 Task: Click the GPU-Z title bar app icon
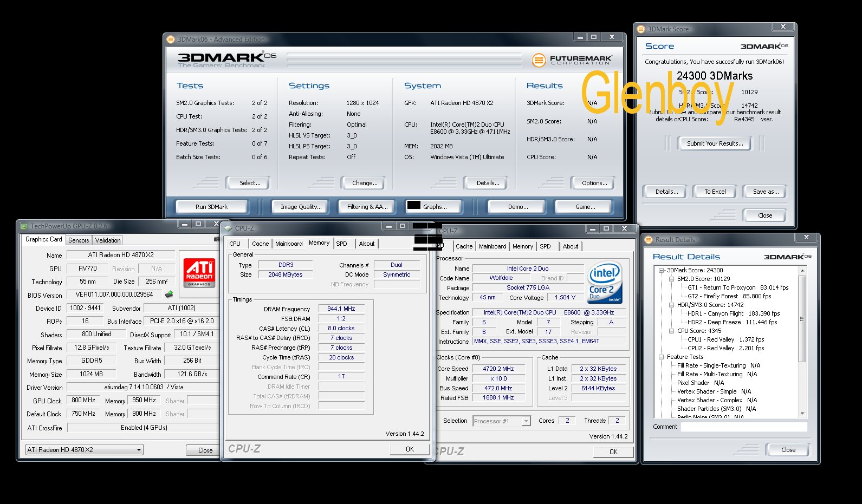(24, 226)
